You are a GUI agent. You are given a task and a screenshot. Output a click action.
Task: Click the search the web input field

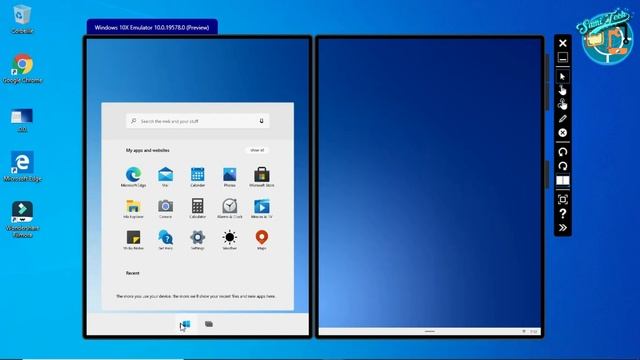click(198, 121)
